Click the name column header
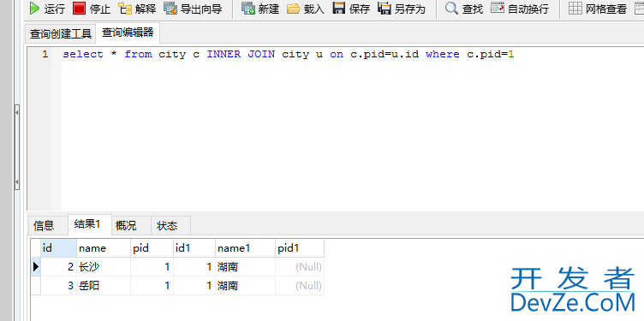The width and height of the screenshot is (644, 321). click(104, 248)
